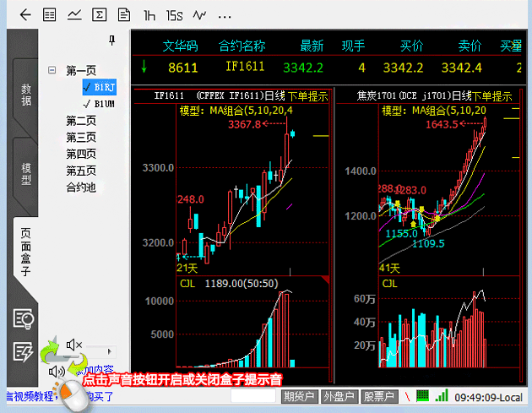Pin the page box panel
Screen dimensions: 532x413
coord(111,41)
